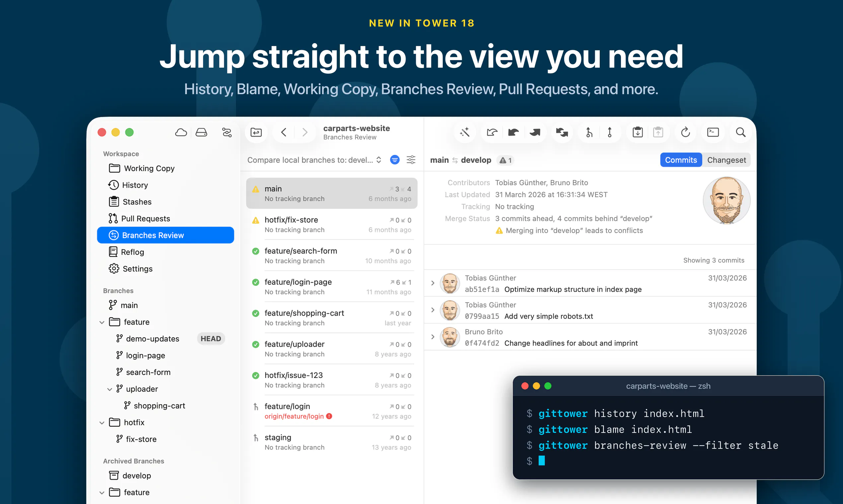The height and width of the screenshot is (504, 843).
Task: Open the Compare local branches to dropdown
Action: point(314,160)
